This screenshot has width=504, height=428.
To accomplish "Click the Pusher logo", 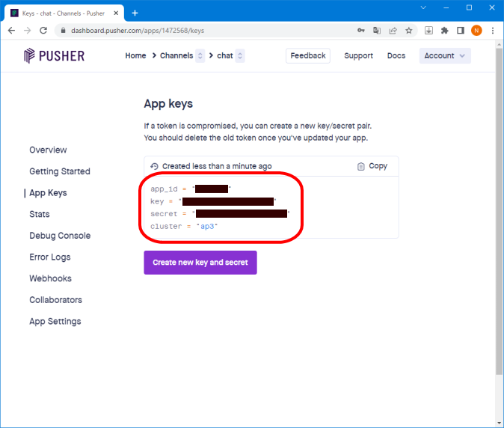I will point(54,56).
